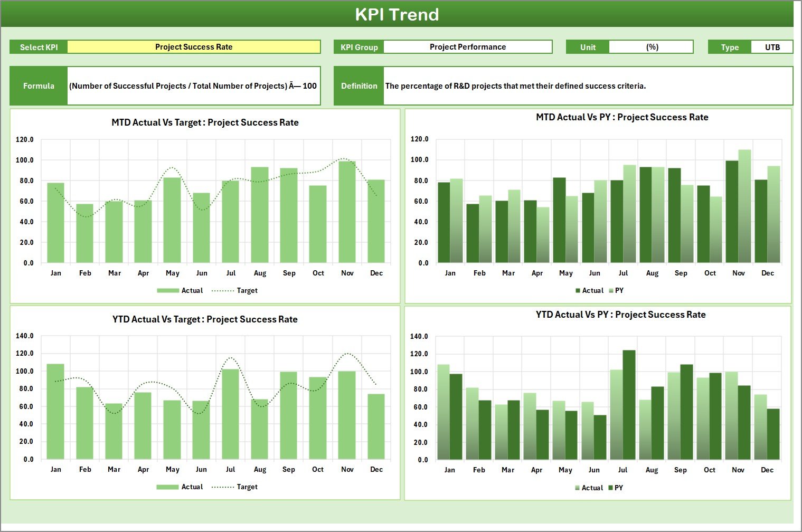
Task: Click Target legend entry in MTD Target chart
Action: tap(247, 290)
